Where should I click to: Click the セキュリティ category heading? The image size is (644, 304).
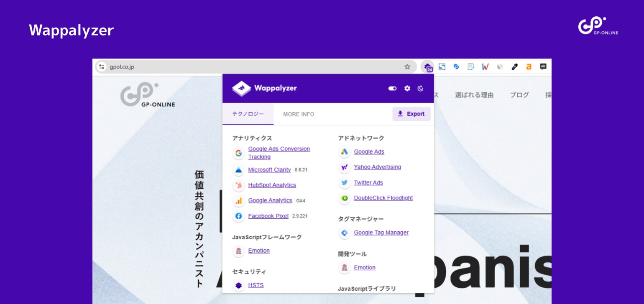249,272
